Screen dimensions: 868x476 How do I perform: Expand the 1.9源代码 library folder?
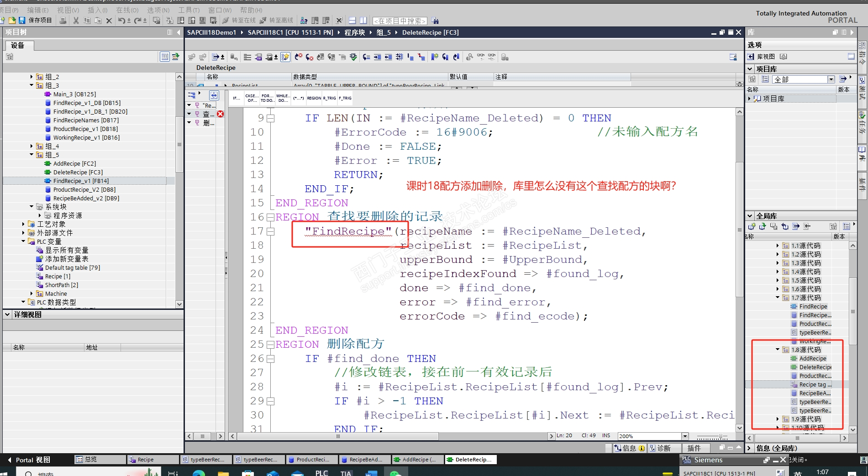778,419
